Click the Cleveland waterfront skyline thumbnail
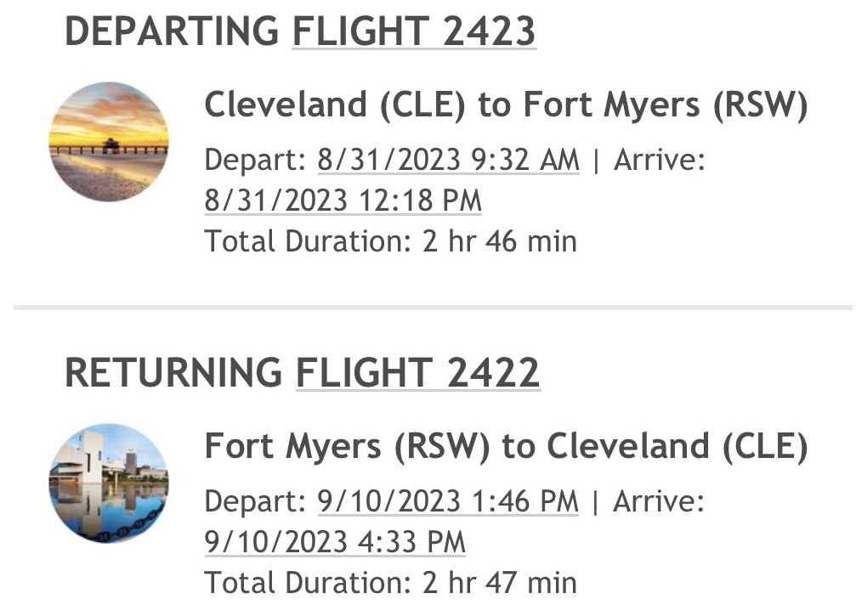 pyautogui.click(x=109, y=483)
